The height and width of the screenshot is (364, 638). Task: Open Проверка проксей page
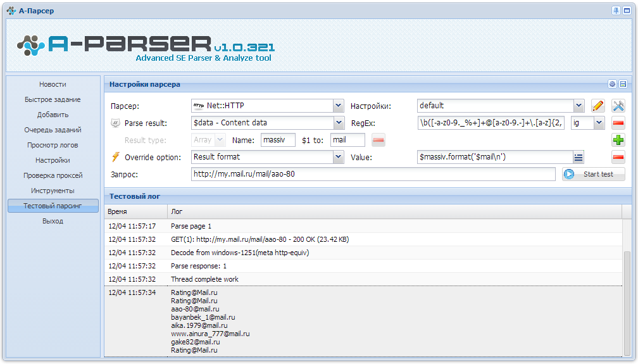click(53, 175)
